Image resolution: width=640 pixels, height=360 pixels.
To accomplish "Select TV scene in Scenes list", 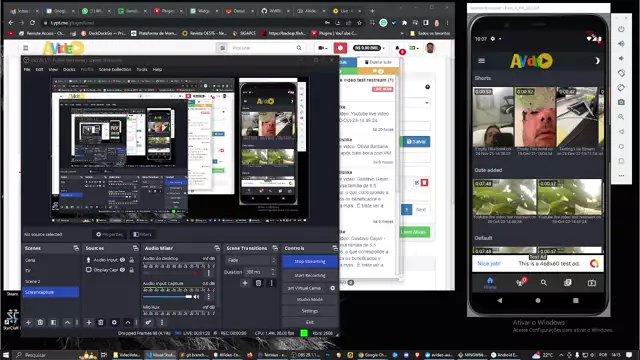I will click(x=51, y=271).
